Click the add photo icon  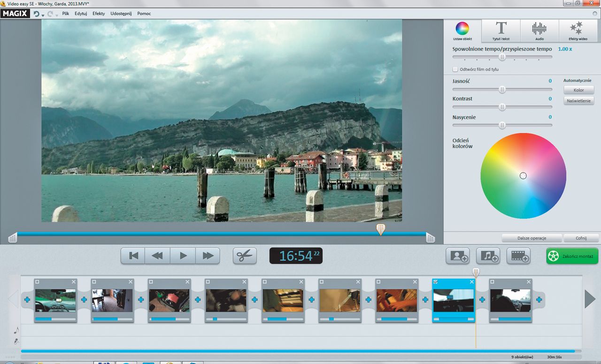[457, 256]
